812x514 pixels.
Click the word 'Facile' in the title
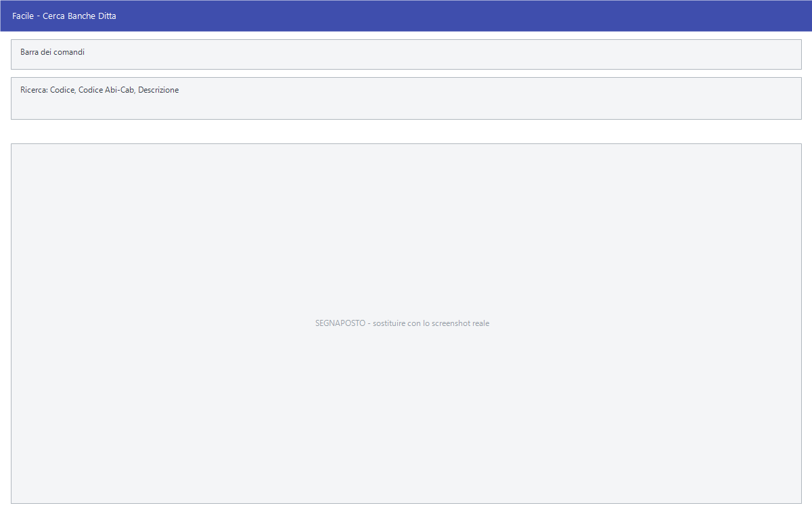[24, 16]
